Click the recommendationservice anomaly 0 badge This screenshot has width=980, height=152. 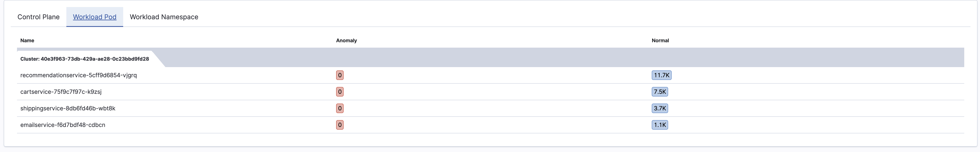tap(340, 75)
